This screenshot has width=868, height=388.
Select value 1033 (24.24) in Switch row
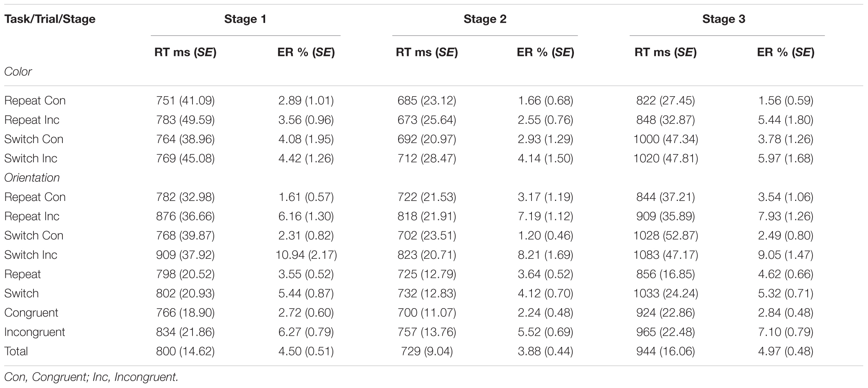[x=665, y=293]
